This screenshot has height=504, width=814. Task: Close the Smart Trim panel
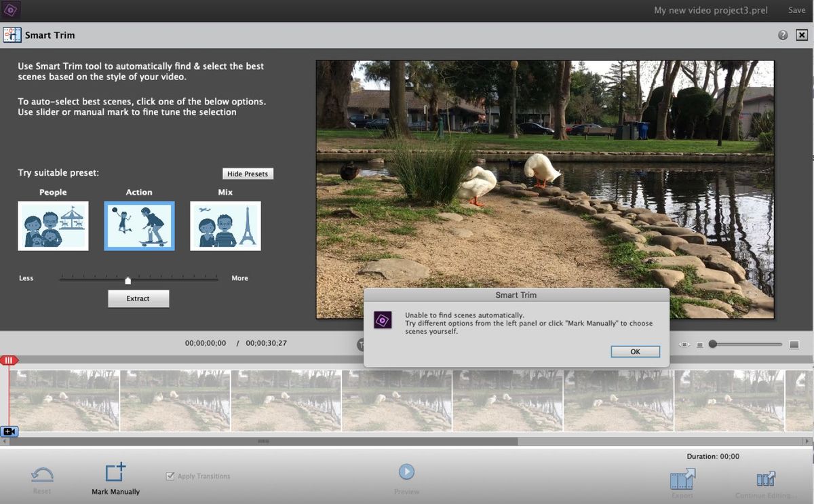point(802,35)
